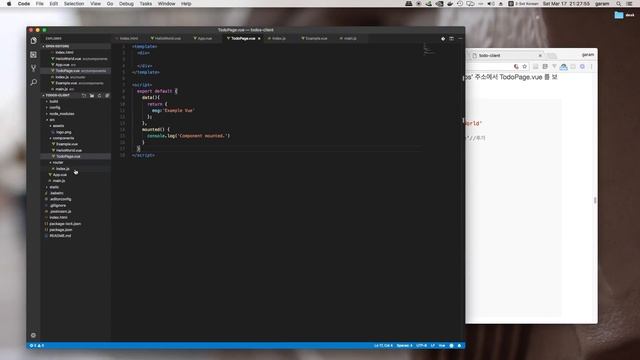
Task: Expand the node_modules folder
Action: pyautogui.click(x=61, y=113)
